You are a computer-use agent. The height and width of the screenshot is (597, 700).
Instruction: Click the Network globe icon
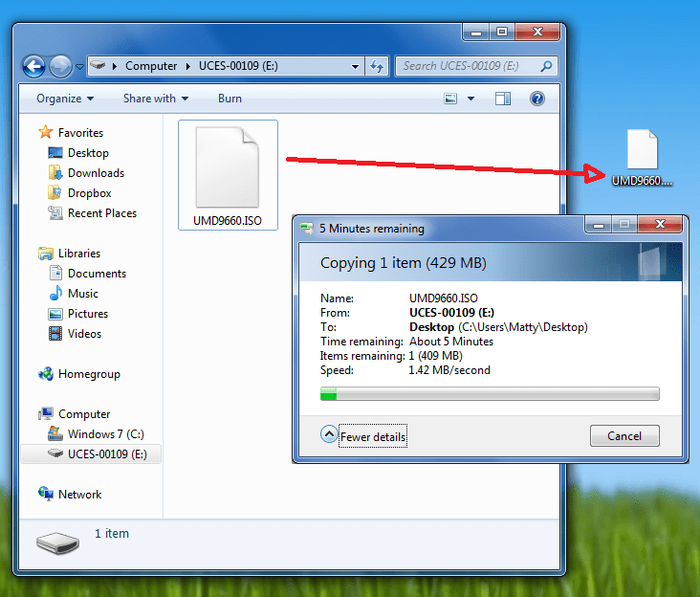46,494
